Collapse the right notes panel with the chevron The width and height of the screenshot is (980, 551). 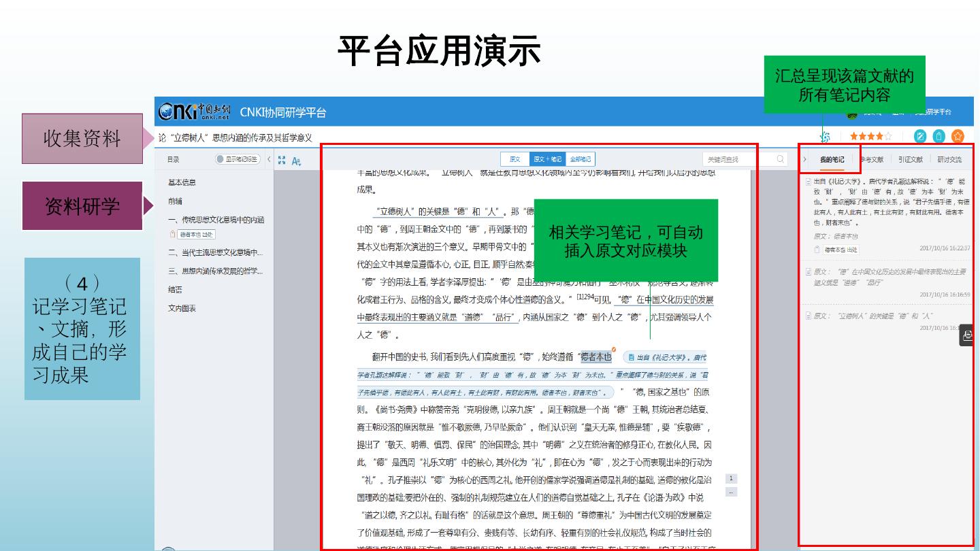pos(805,160)
